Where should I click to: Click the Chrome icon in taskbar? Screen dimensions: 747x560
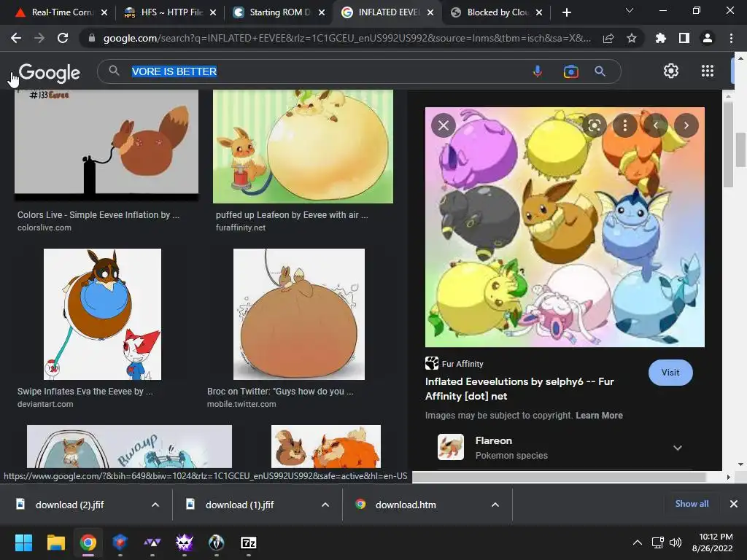[88, 542]
